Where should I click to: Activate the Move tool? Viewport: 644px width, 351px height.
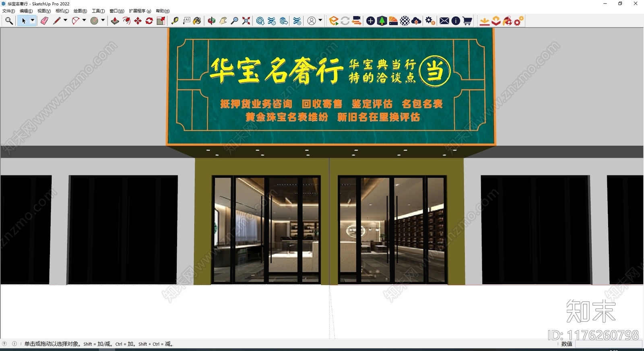click(138, 21)
